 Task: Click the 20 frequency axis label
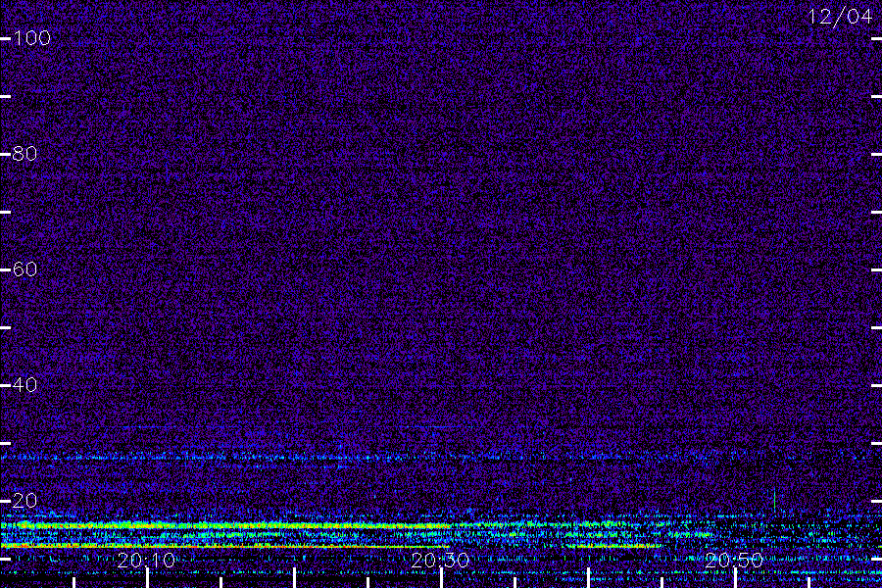24,500
